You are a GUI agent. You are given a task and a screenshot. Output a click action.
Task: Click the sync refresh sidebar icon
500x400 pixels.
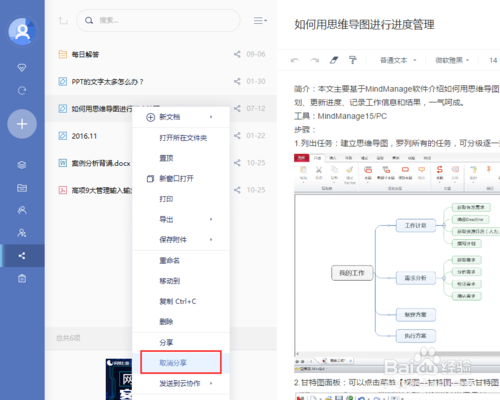pos(22,91)
